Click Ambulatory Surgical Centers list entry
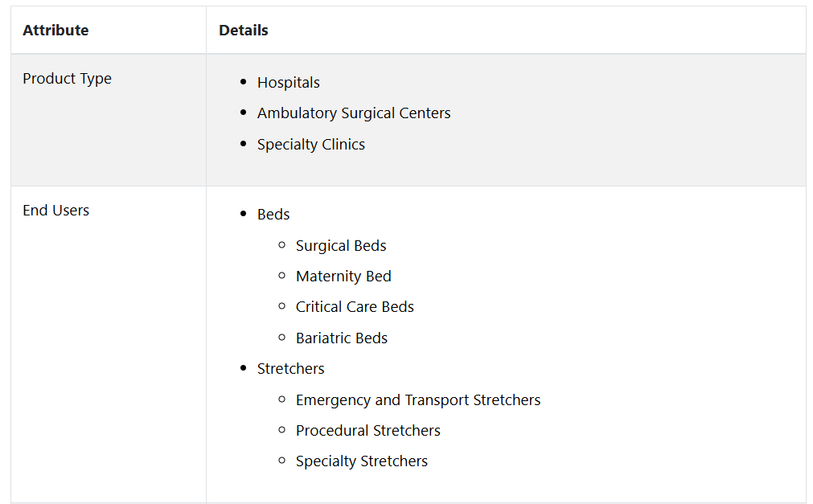This screenshot has height=504, width=813. (354, 113)
